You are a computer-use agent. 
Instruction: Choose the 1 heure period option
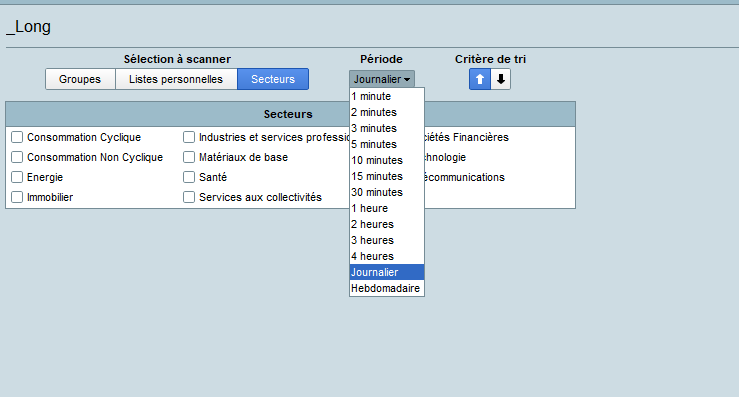pyautogui.click(x=370, y=208)
